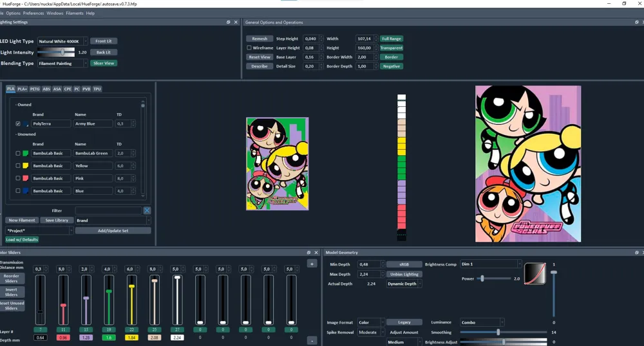Image resolution: width=644 pixels, height=346 pixels.
Task: Clear the filament filter with the X icon
Action: [x=147, y=210]
